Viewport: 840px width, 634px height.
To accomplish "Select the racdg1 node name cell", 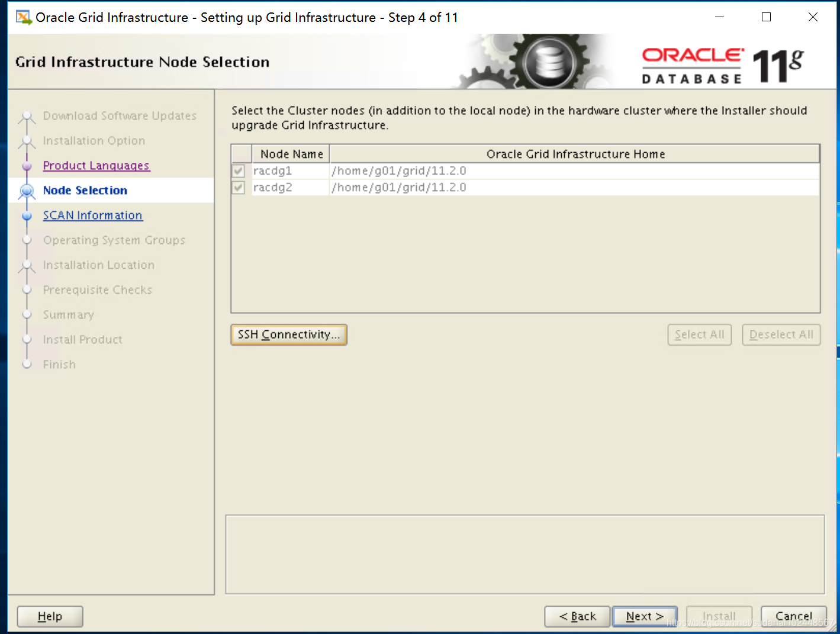I will [291, 171].
